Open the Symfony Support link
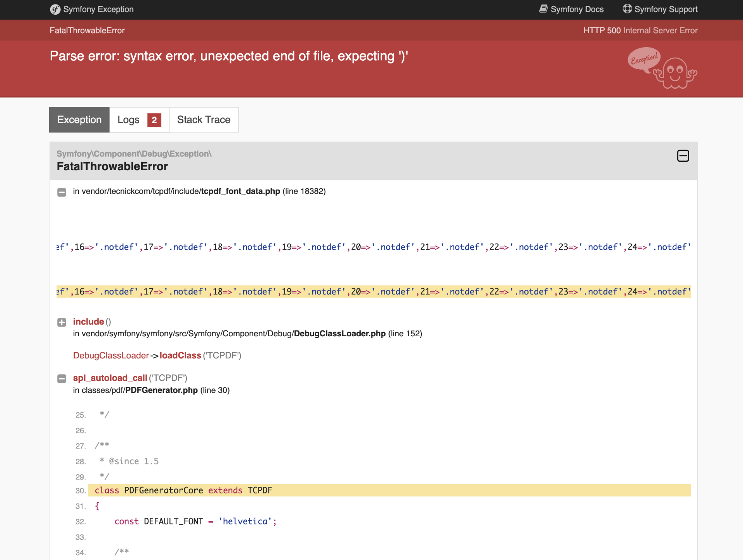Screen dimensions: 743x560 pyautogui.click(x=666, y=9)
